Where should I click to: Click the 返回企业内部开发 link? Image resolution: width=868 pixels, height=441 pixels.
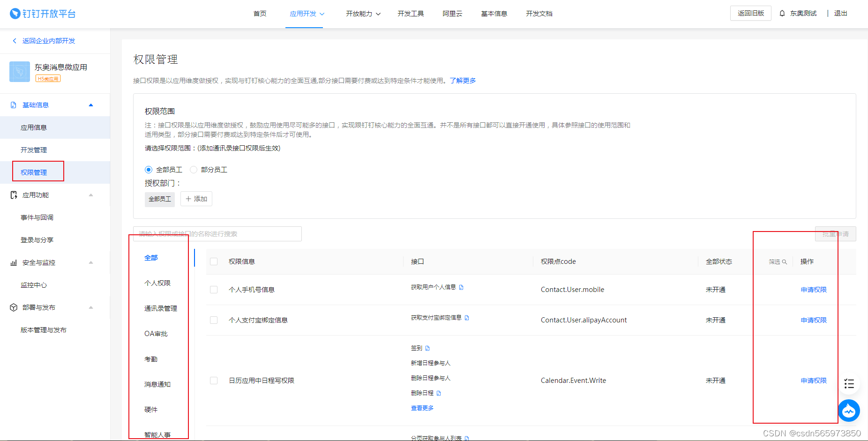point(49,41)
